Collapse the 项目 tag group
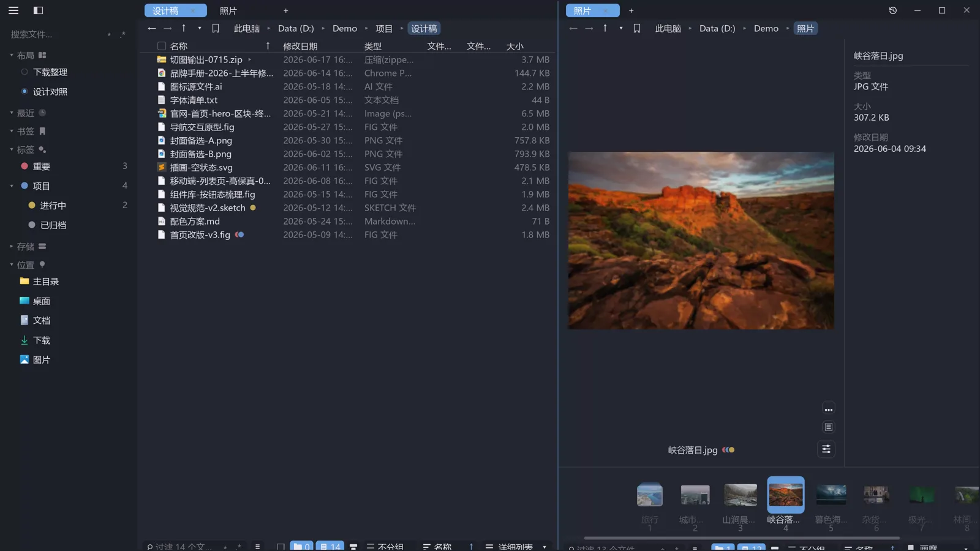This screenshot has height=551, width=980. coord(12,186)
